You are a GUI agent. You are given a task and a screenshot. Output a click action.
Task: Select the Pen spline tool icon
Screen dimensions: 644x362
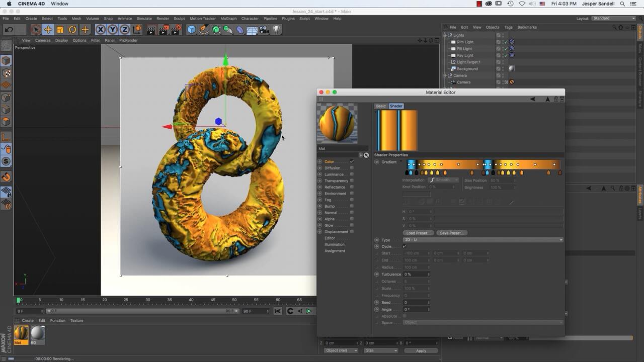pyautogui.click(x=203, y=29)
